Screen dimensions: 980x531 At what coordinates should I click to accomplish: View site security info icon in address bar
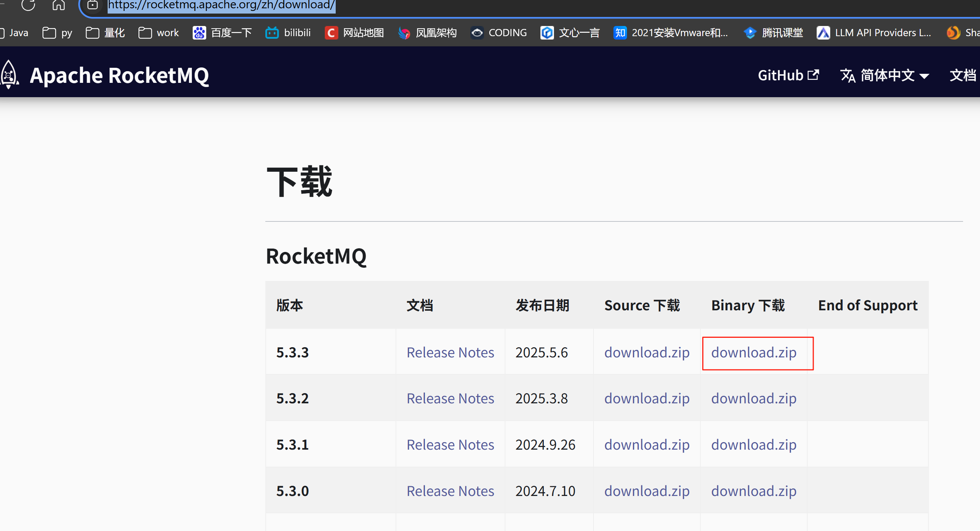(x=93, y=5)
